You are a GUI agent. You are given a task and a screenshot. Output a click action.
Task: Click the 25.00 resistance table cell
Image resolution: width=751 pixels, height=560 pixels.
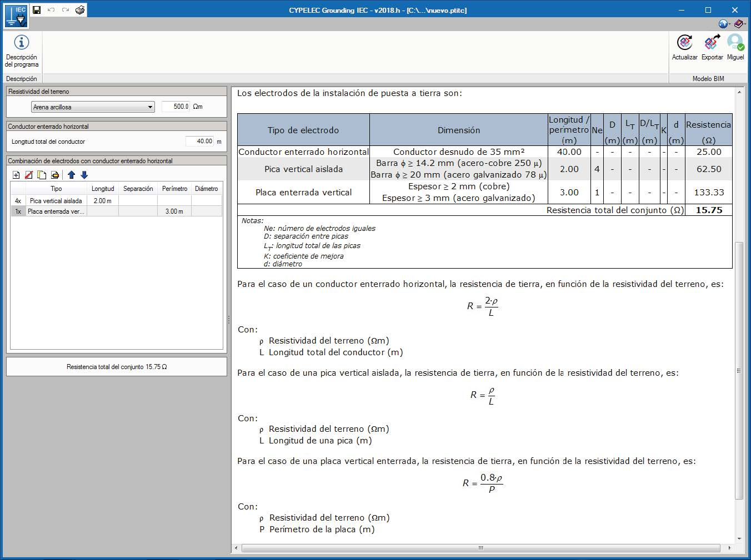tap(709, 152)
